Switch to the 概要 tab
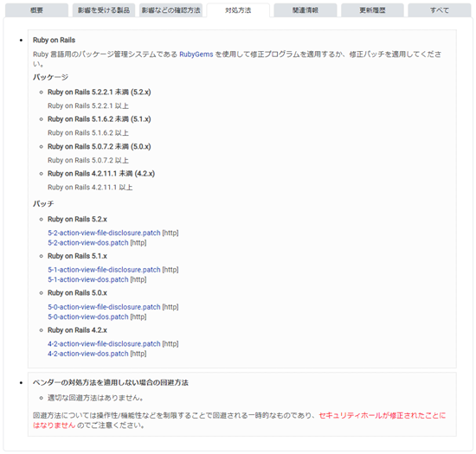The width and height of the screenshot is (476, 454). pyautogui.click(x=36, y=10)
